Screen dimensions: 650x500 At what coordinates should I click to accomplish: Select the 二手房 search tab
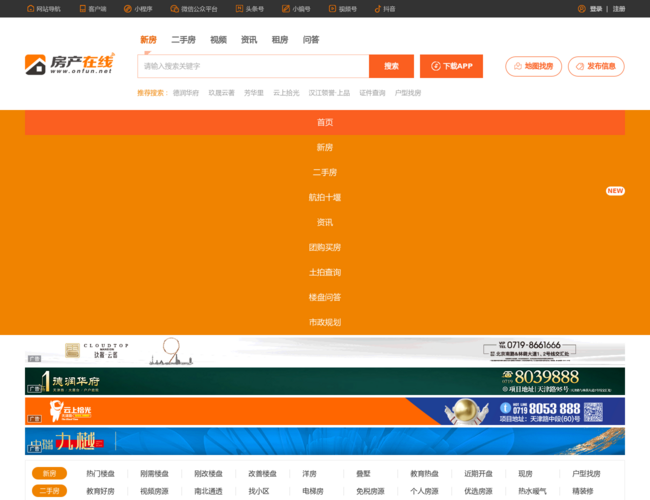point(183,40)
